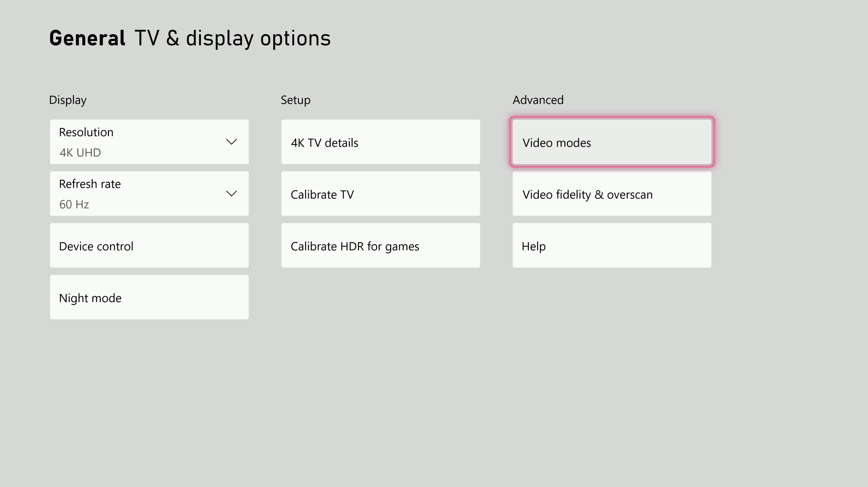Click the Display section heading
The image size is (868, 487).
67,99
